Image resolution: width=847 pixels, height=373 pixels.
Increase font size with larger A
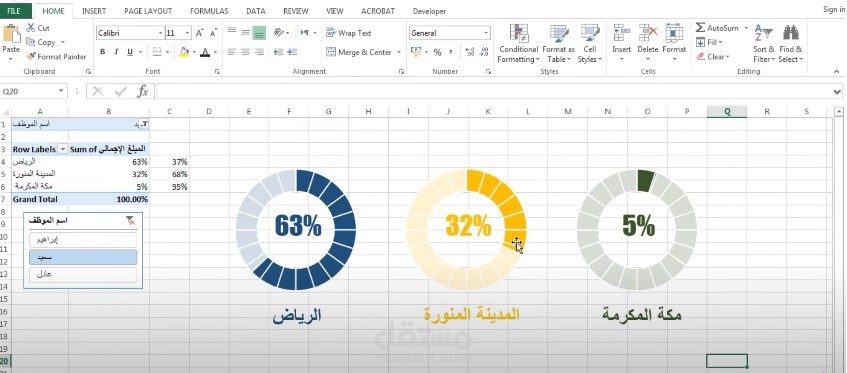[x=199, y=33]
